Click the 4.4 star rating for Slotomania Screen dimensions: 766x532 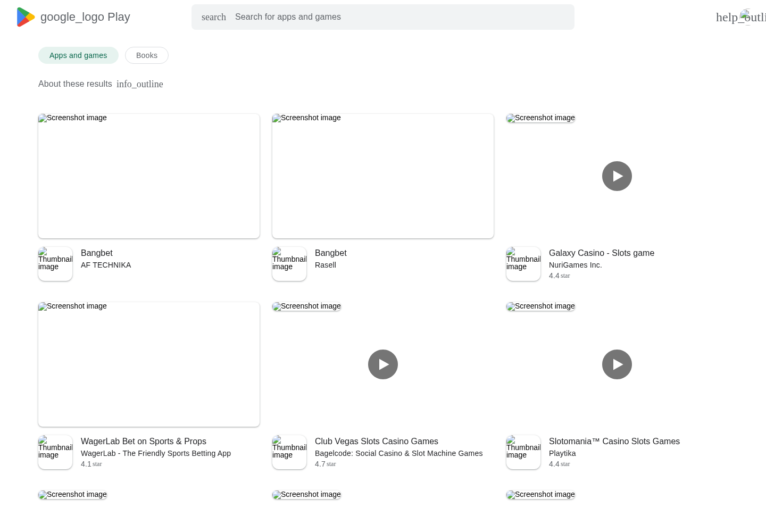[560, 464]
